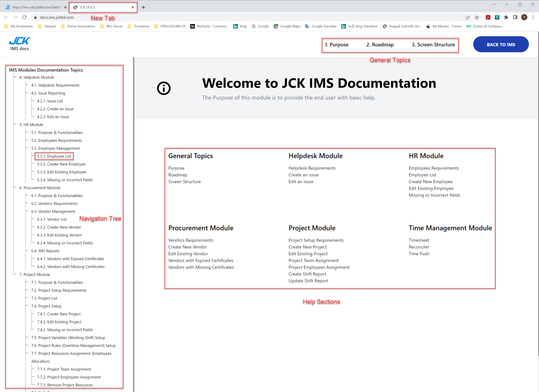This screenshot has height=392, width=539.
Task: Open the Project Employees Assignment link
Action: coord(319,267)
